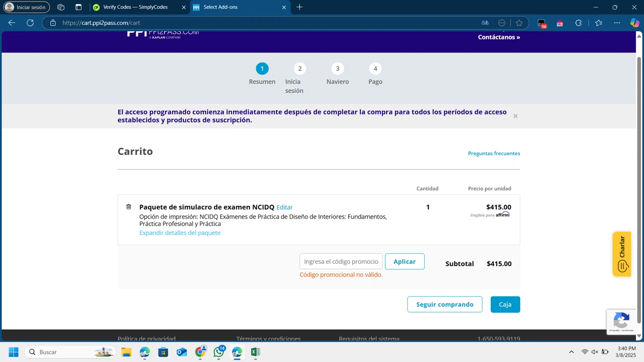
Task: Select the Select Add-ons tab
Action: click(x=240, y=7)
